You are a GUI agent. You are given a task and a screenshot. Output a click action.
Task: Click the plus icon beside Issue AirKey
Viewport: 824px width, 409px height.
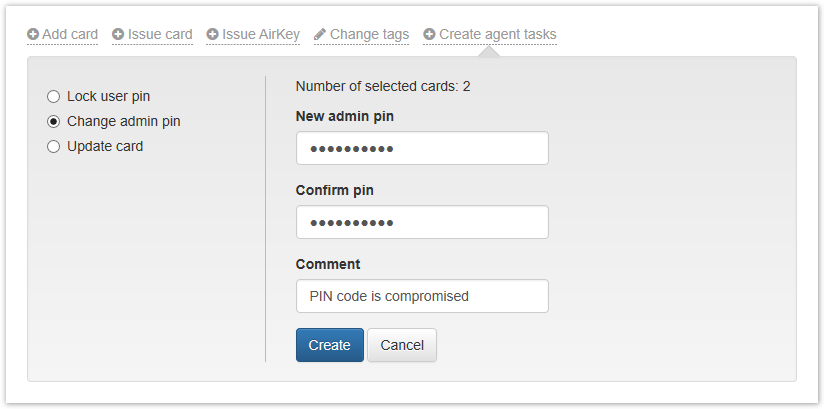[212, 34]
